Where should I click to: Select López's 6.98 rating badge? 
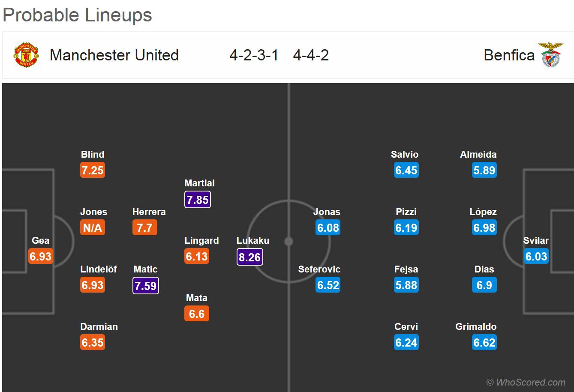[484, 228]
